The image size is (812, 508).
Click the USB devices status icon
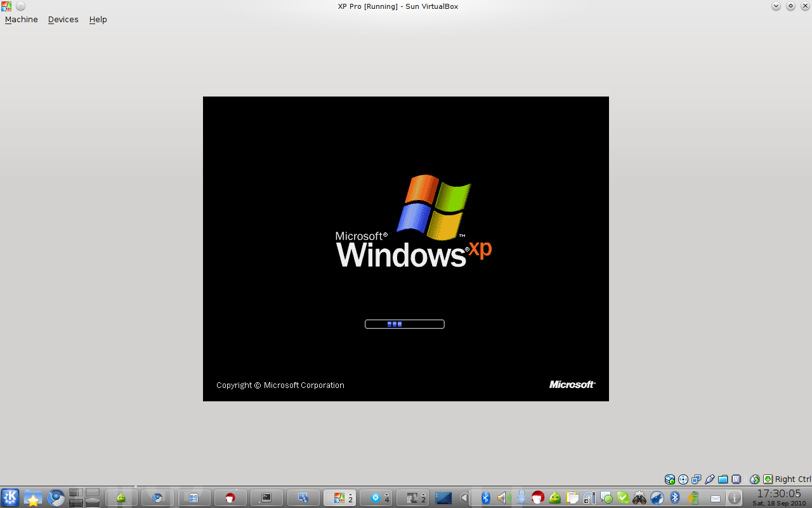click(x=710, y=479)
